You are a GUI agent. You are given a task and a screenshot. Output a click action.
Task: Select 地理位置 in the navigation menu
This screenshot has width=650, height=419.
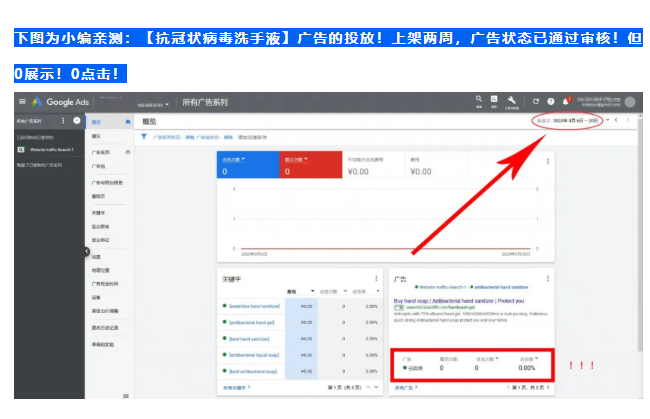pyautogui.click(x=101, y=270)
